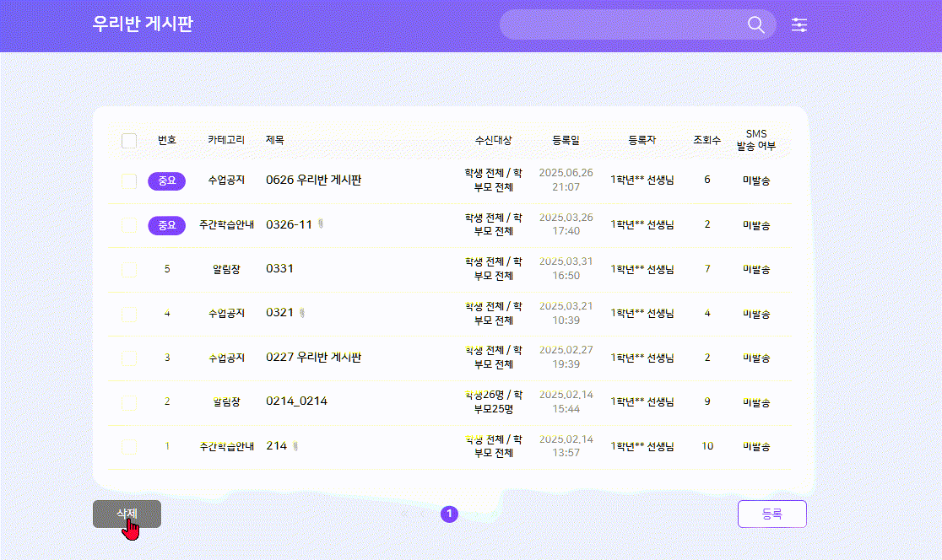Click the attachment clip icon on post 0321
Image resolution: width=942 pixels, height=560 pixels.
pos(302,313)
